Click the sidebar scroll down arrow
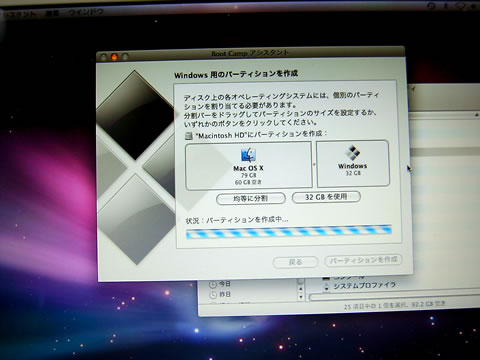 coord(301,296)
